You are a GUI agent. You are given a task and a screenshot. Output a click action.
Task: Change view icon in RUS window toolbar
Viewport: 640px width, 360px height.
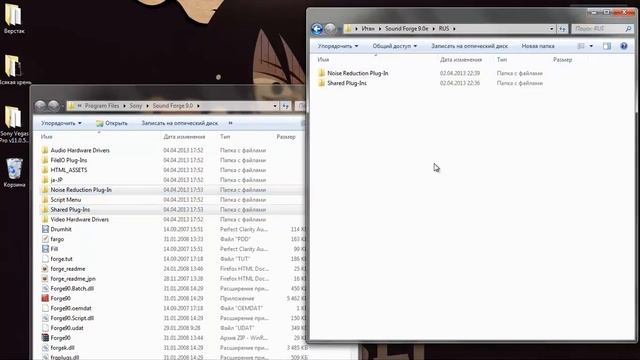pyautogui.click(x=581, y=46)
